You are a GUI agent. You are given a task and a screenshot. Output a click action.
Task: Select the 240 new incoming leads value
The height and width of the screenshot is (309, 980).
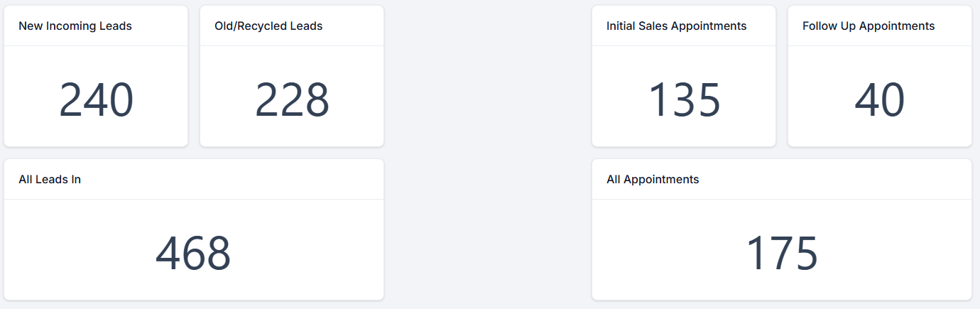(96, 100)
